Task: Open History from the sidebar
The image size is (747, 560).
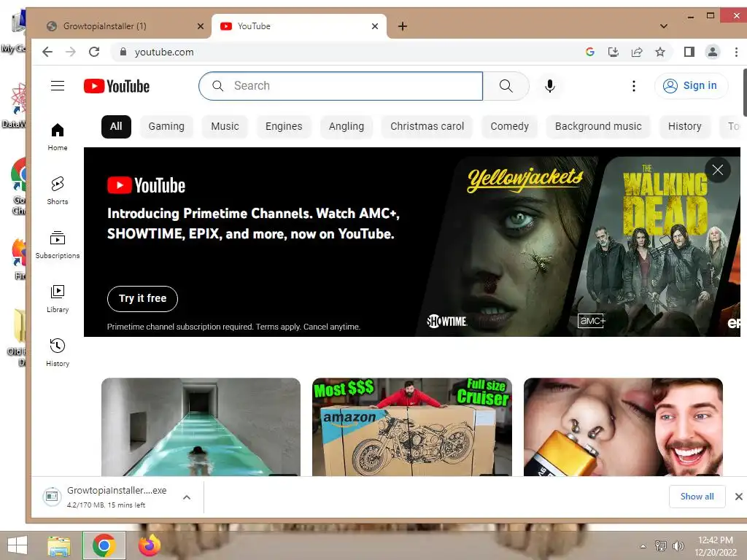Action: pyautogui.click(x=58, y=352)
